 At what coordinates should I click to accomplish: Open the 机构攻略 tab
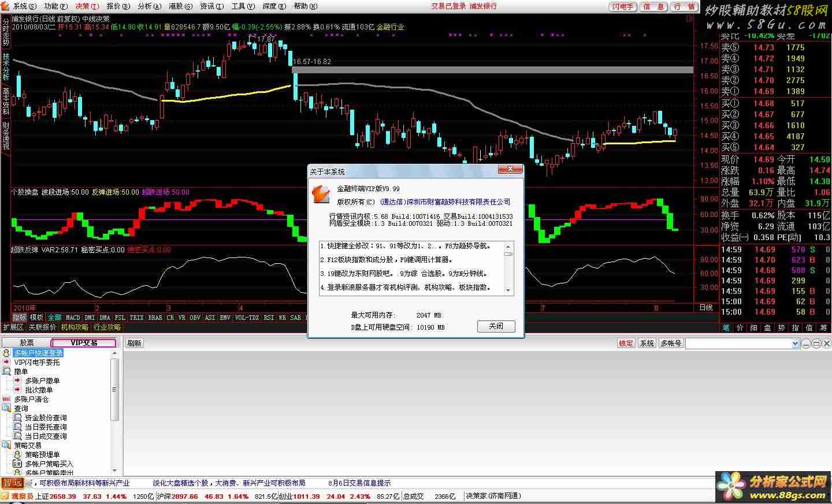(75, 327)
